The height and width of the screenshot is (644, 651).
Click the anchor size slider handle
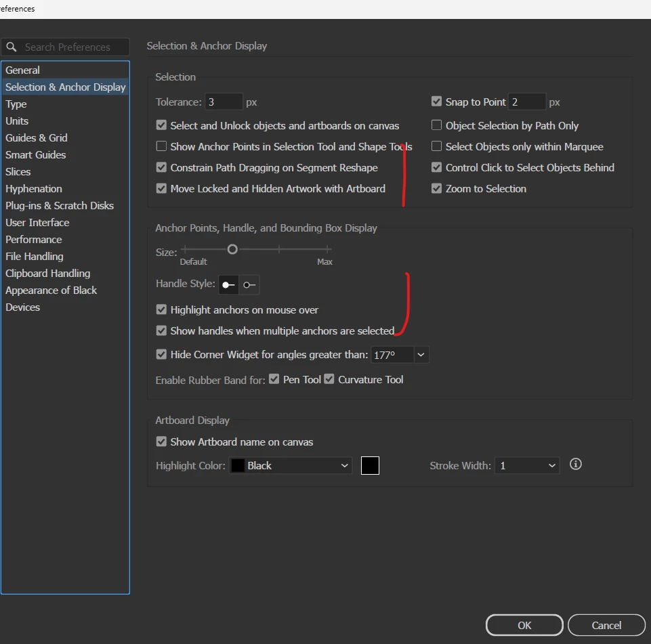[232, 249]
